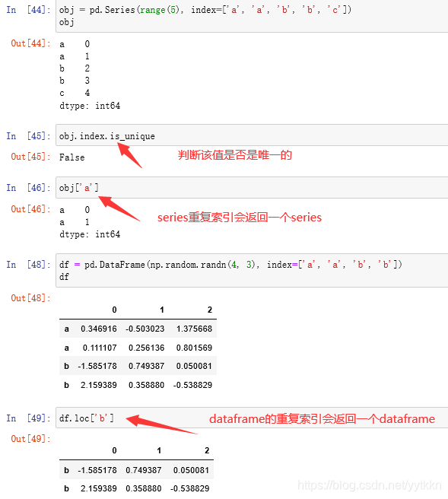This screenshot has width=448, height=499.
Task: Click code cell In [48] with pd.DataFrame
Action: click(x=252, y=271)
